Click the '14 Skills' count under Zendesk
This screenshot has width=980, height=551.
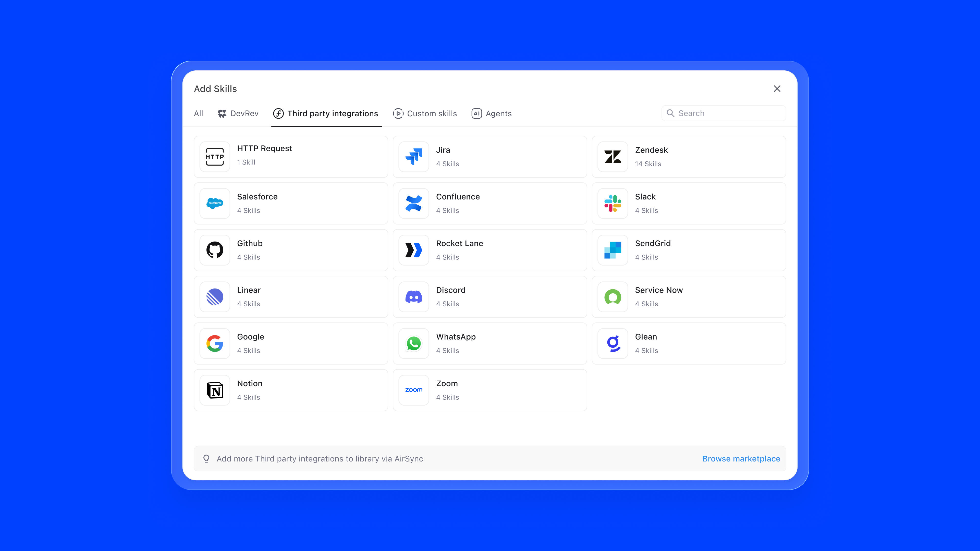coord(648,164)
